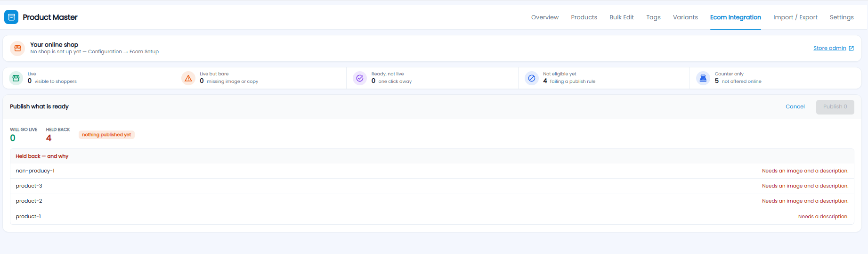Click the Counter only register icon
This screenshot has height=254, width=868.
click(x=703, y=78)
